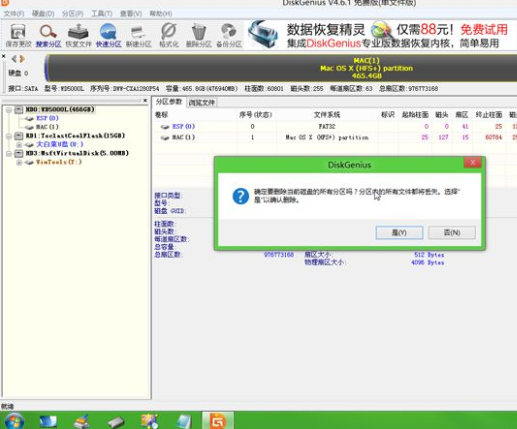Viewport: 517px width, 429px height.
Task: Click the Mac OS X (HFS+) partition cell
Action: 327,137
